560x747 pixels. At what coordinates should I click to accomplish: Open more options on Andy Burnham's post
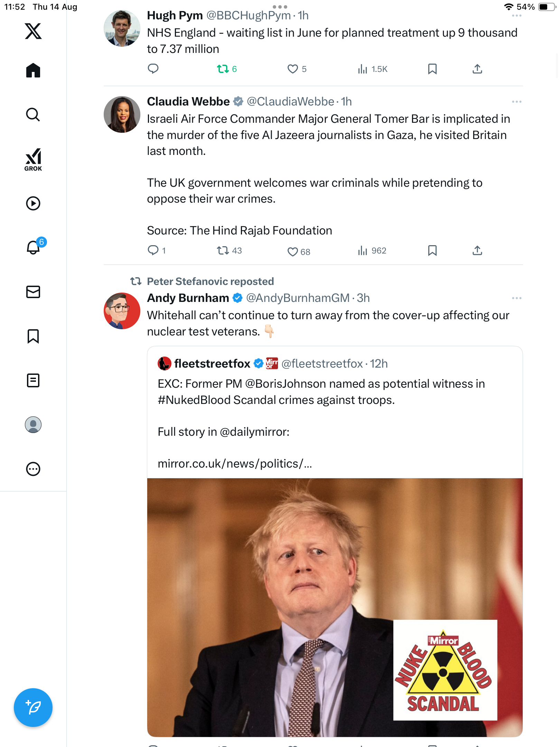(516, 298)
